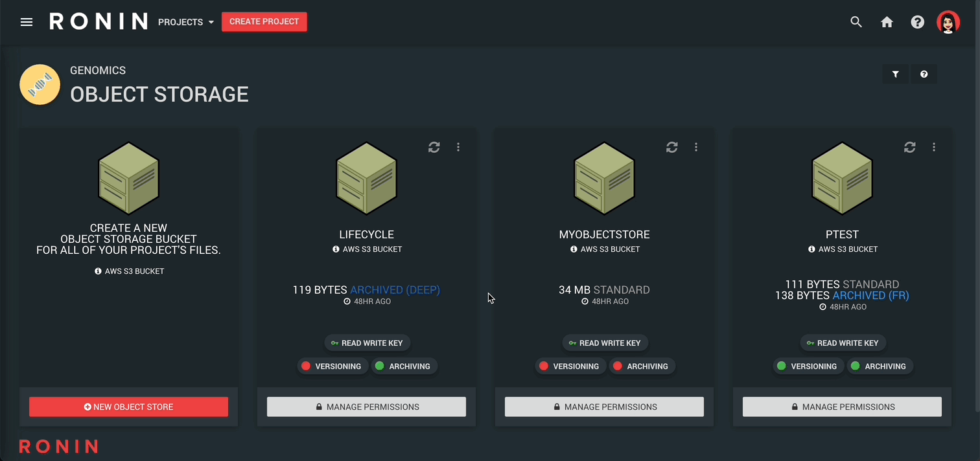Open the search magnifier icon
980x461 pixels.
(x=856, y=22)
